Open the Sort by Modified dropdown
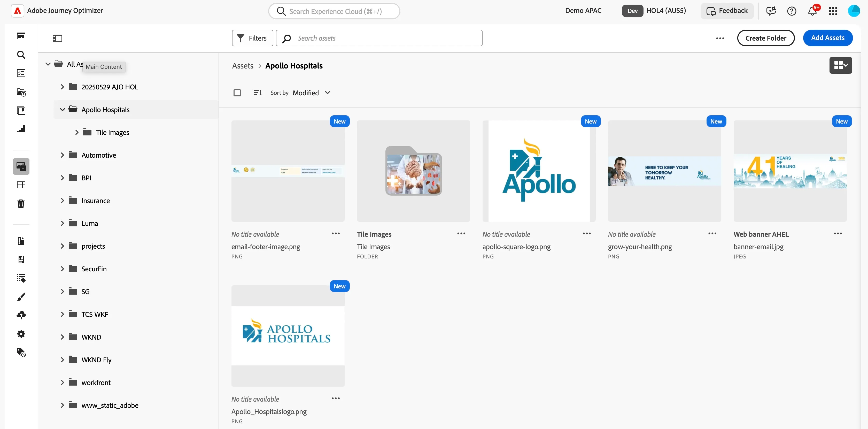Viewport: 868px width, 429px height. tap(311, 93)
